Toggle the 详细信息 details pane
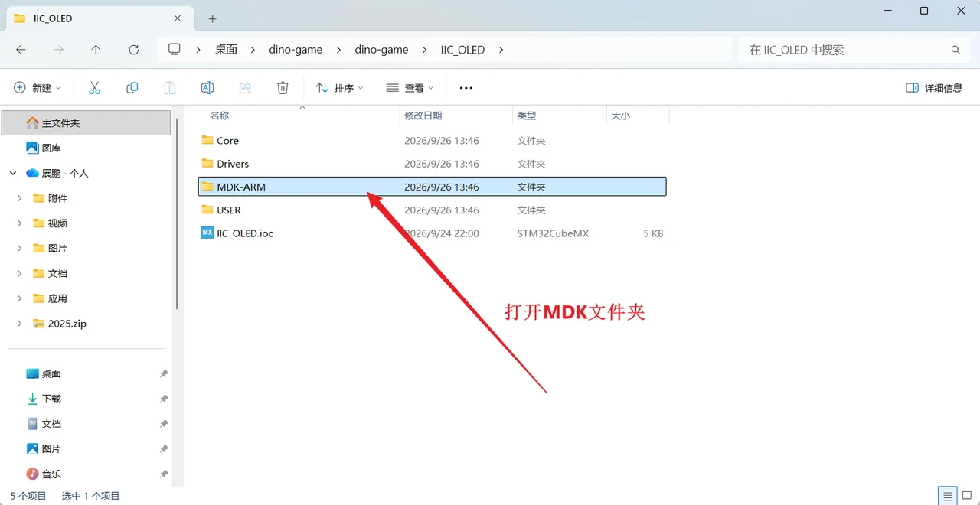Screen dimensions: 980x505 (x=934, y=88)
